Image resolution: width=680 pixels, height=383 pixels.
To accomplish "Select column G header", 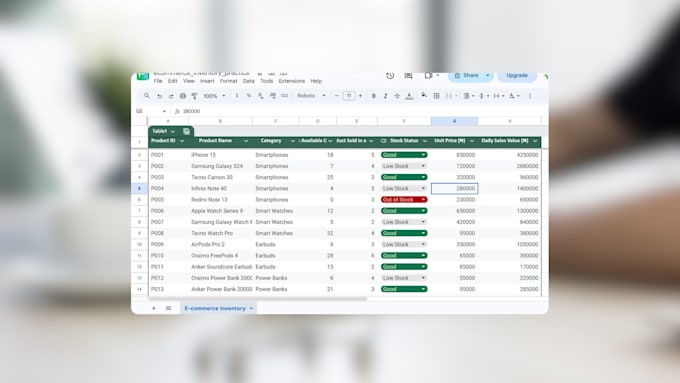I will [x=454, y=121].
